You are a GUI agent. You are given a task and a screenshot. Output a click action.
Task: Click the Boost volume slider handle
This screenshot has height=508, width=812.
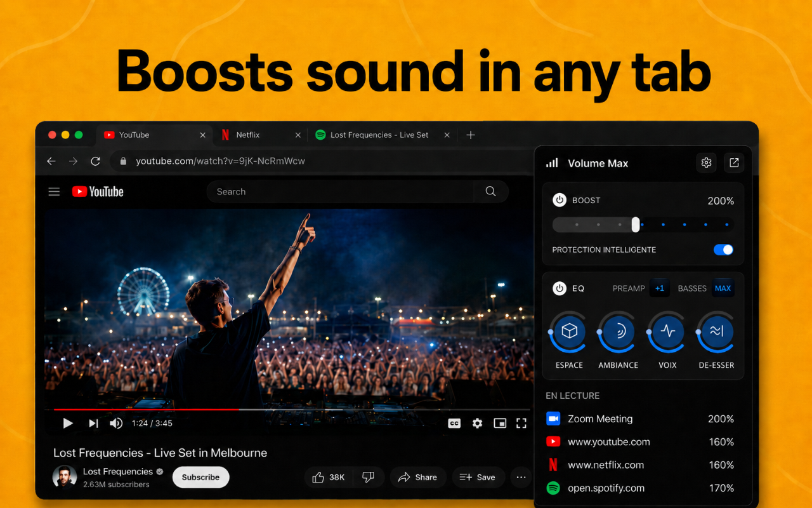(x=636, y=224)
